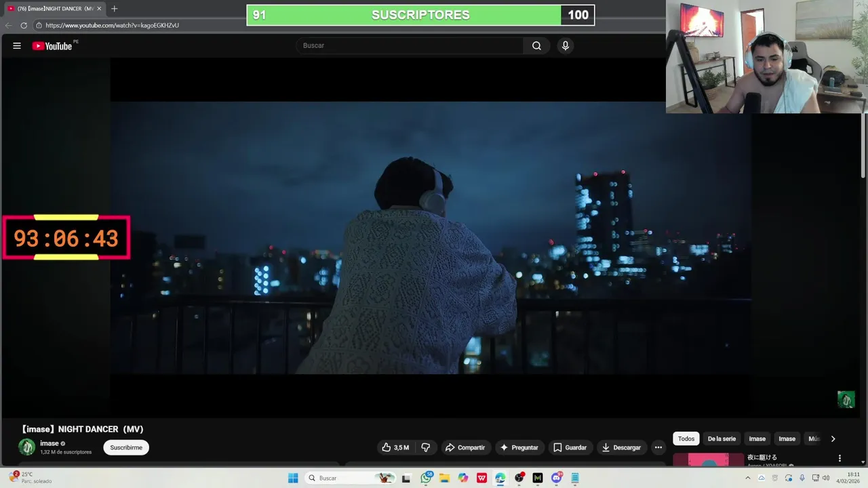This screenshot has height=488, width=868.
Task: Open WPS Office red W taskbar icon
Action: tap(481, 478)
